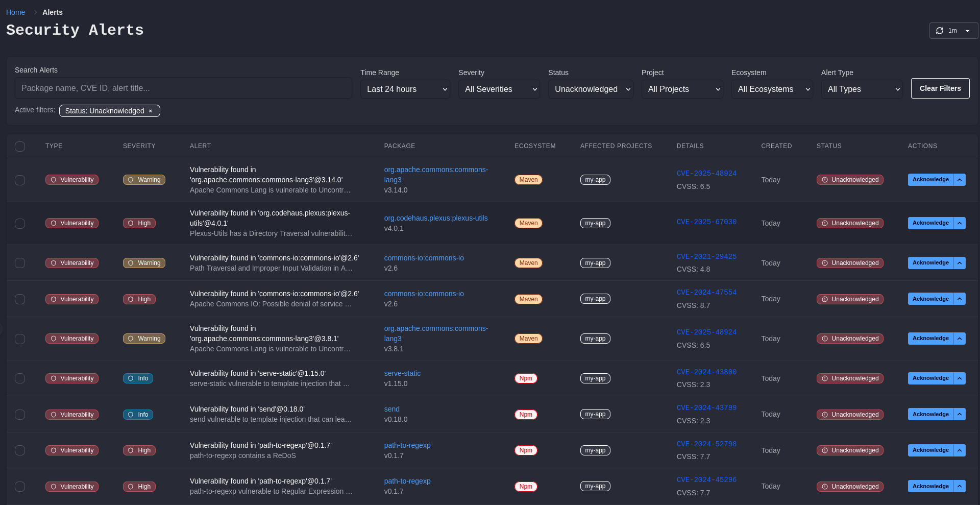
Task: Open CVE-2024-43799 details link
Action: click(x=706, y=408)
